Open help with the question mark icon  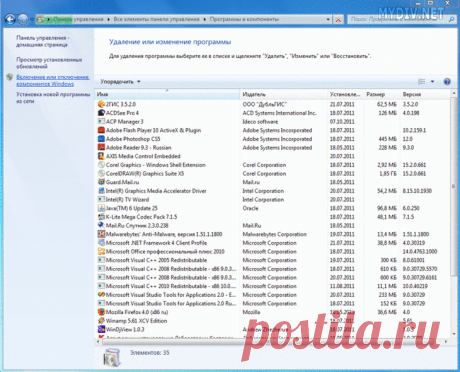[447, 82]
